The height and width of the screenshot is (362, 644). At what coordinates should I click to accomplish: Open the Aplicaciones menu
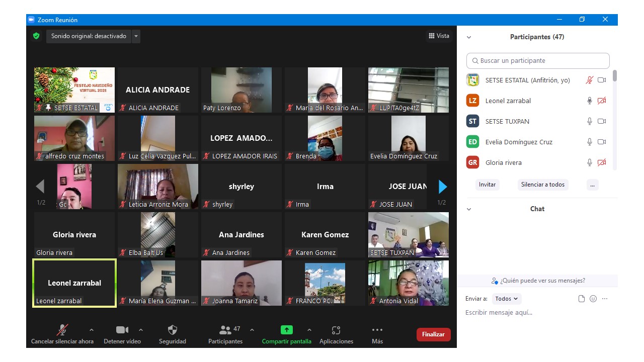pyautogui.click(x=336, y=334)
